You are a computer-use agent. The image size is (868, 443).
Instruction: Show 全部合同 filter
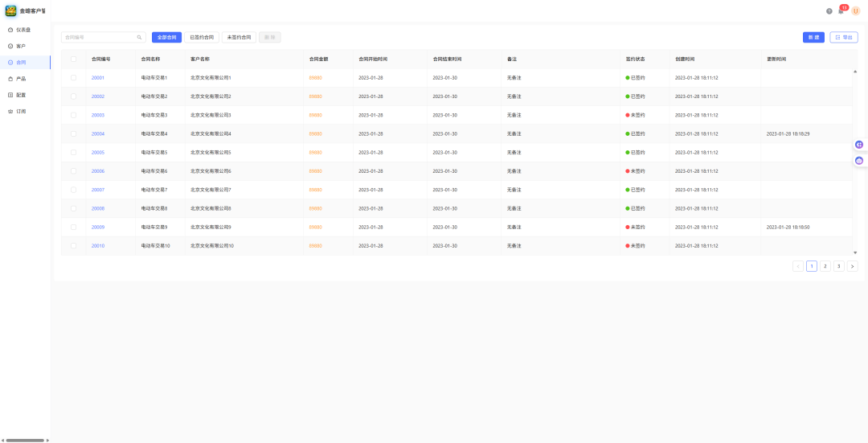point(166,38)
